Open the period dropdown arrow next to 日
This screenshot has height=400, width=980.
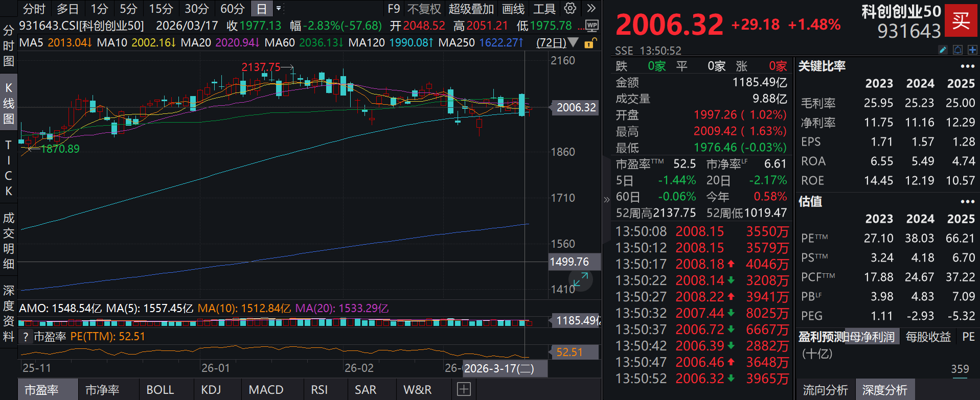tap(279, 9)
